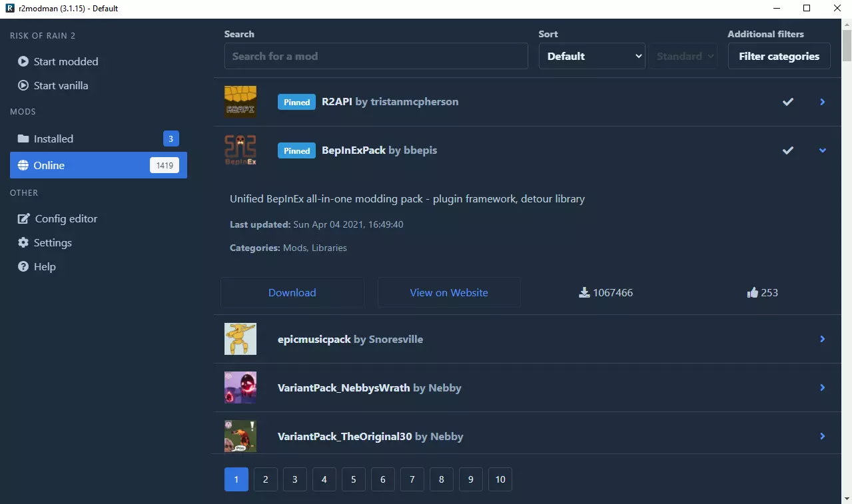This screenshot has height=504, width=852.
Task: Click the Config editor pencil icon
Action: pyautogui.click(x=24, y=218)
